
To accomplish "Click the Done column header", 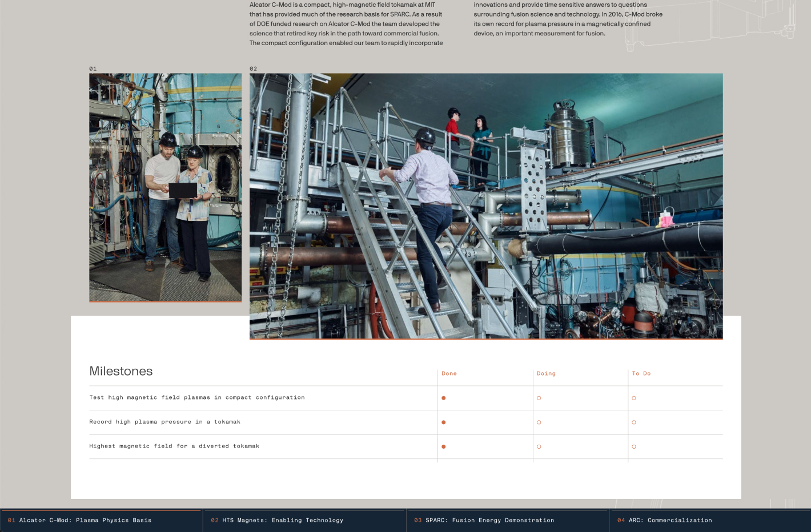I will [x=449, y=373].
